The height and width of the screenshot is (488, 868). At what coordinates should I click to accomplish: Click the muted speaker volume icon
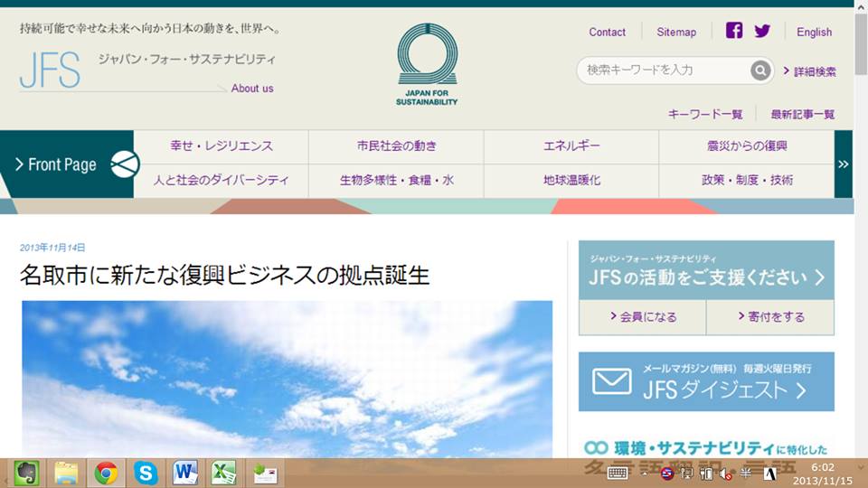(726, 474)
